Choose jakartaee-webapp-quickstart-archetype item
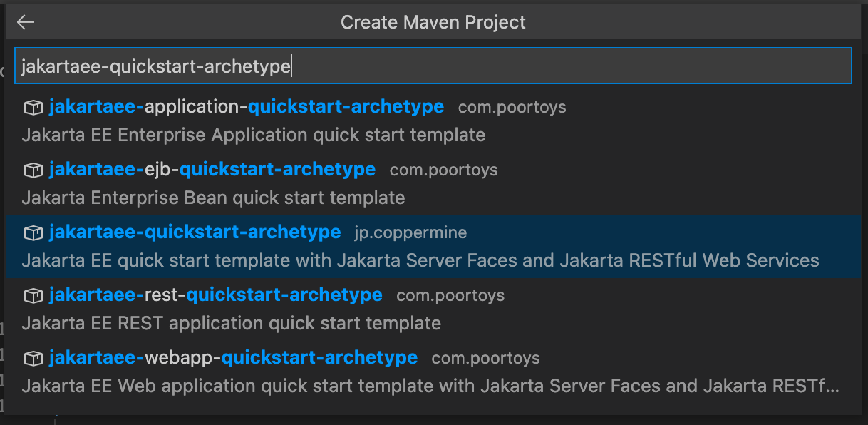 233,357
